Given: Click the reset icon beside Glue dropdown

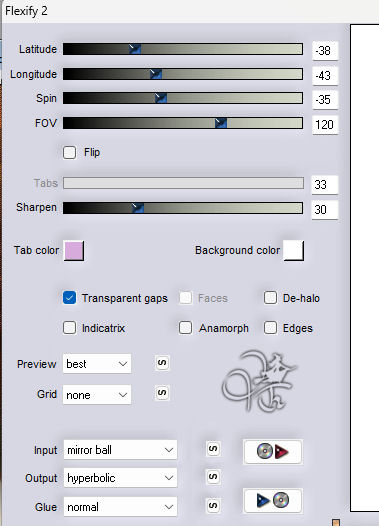Looking at the screenshot, I should click(213, 506).
